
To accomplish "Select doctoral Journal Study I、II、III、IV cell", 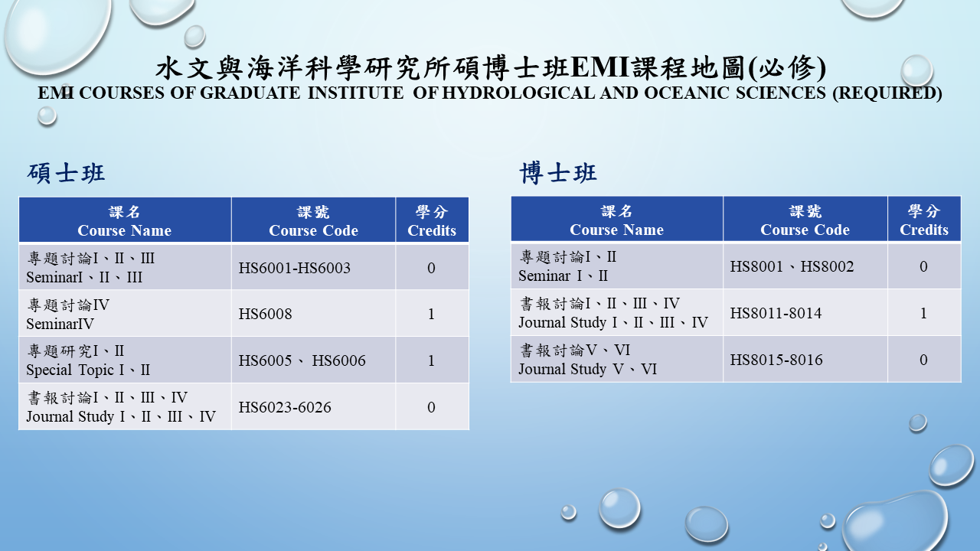I will [x=617, y=313].
